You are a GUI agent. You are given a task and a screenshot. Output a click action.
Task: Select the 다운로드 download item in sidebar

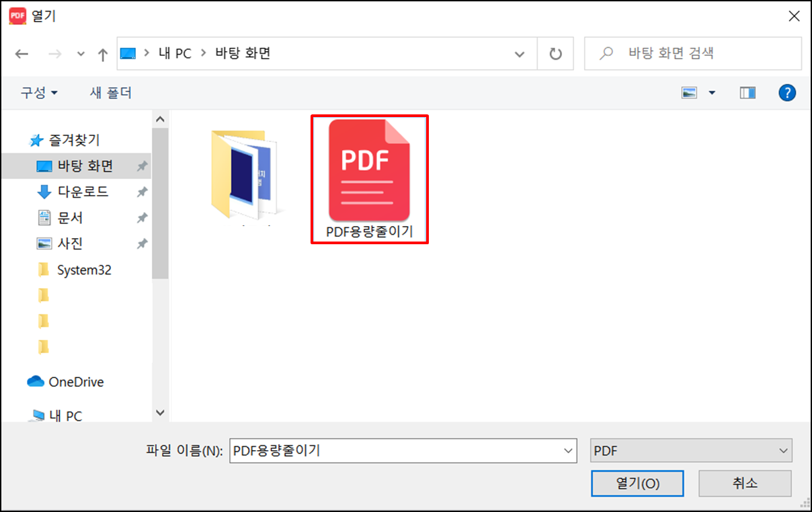(74, 192)
